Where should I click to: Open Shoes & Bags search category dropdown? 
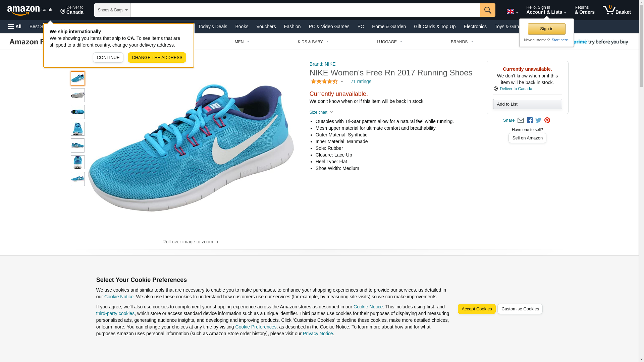tap(112, 10)
